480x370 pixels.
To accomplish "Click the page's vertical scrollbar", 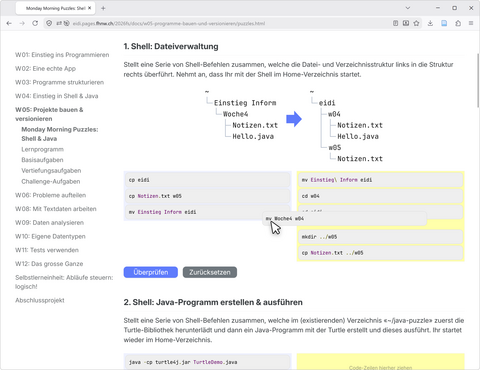I will pyautogui.click(x=478, y=80).
